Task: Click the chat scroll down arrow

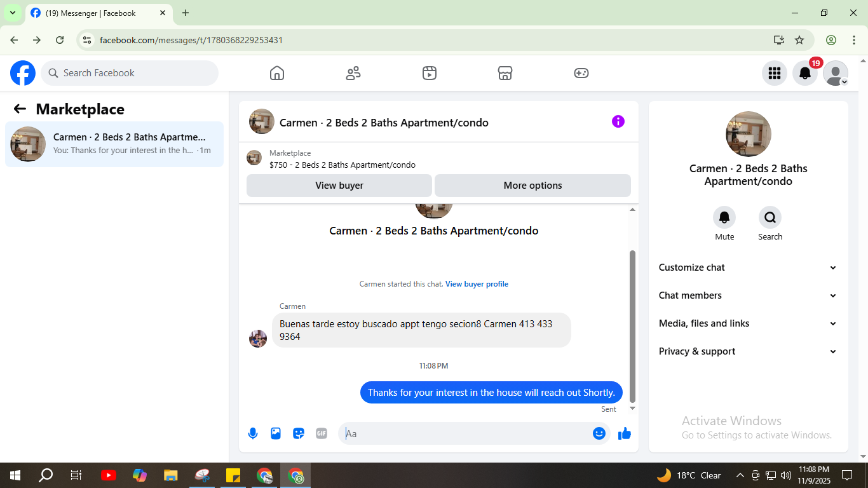Action: (632, 408)
